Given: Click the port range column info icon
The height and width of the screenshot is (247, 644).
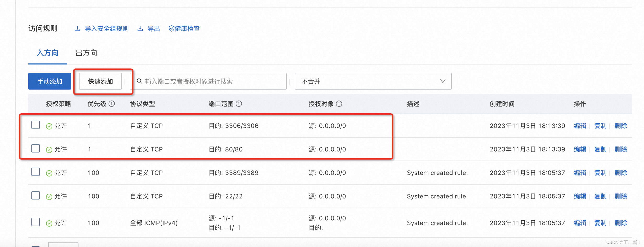Looking at the screenshot, I should click(x=239, y=104).
